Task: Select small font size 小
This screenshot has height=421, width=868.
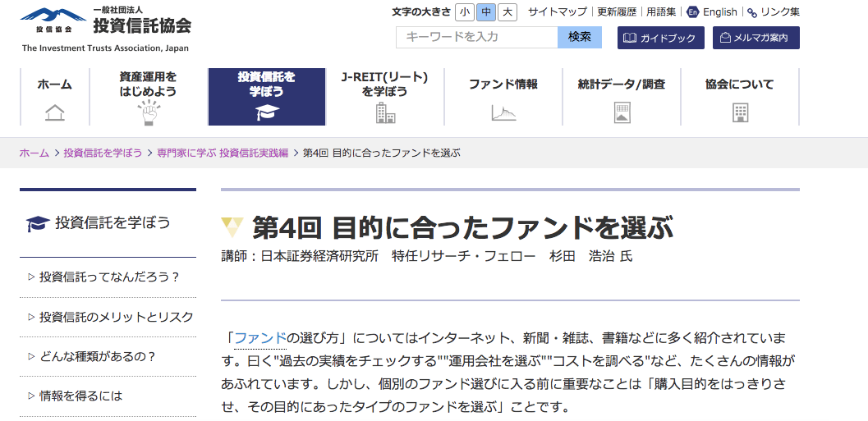Action: coord(465,12)
